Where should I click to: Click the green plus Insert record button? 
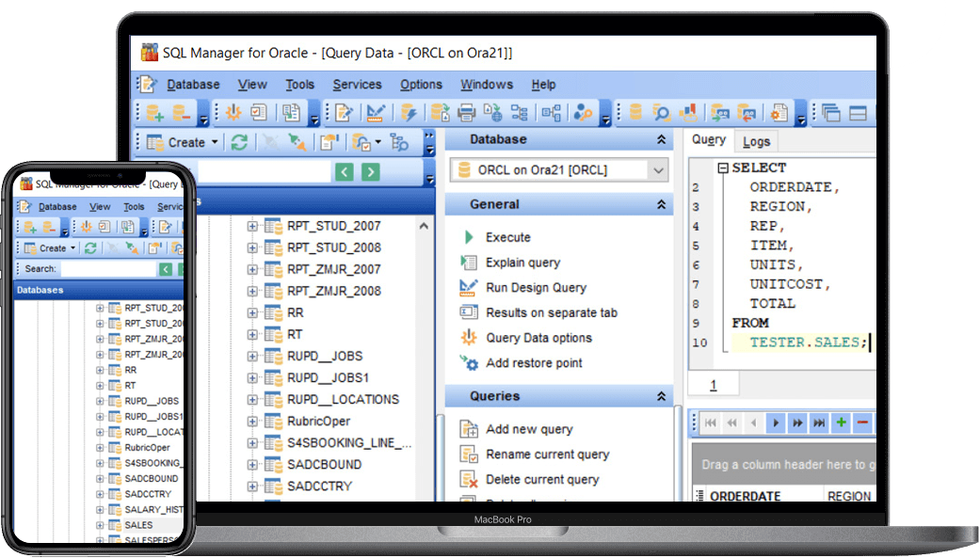(842, 423)
